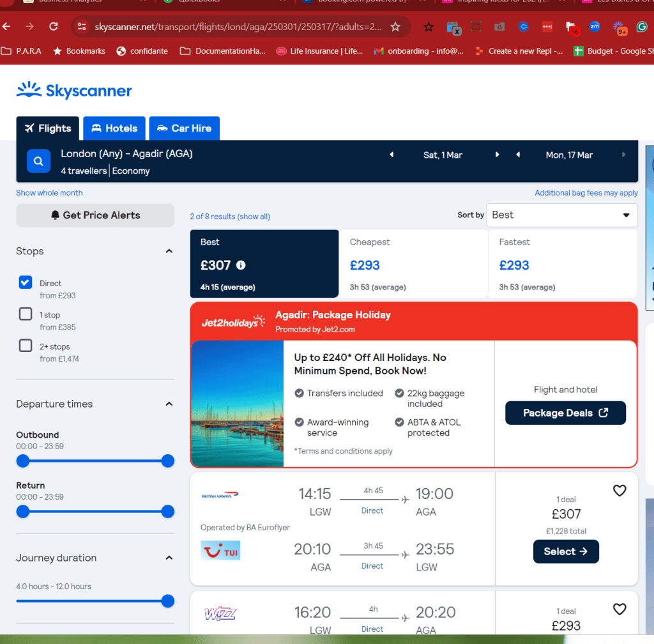Click the extension icon with red 16 badge
Viewport: 654px width, 644px height.
(572, 28)
